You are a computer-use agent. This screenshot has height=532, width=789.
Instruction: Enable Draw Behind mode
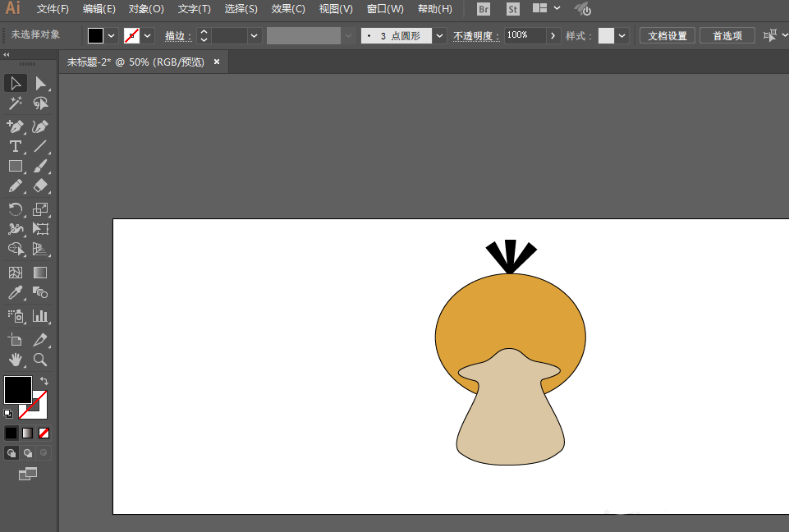(x=28, y=452)
